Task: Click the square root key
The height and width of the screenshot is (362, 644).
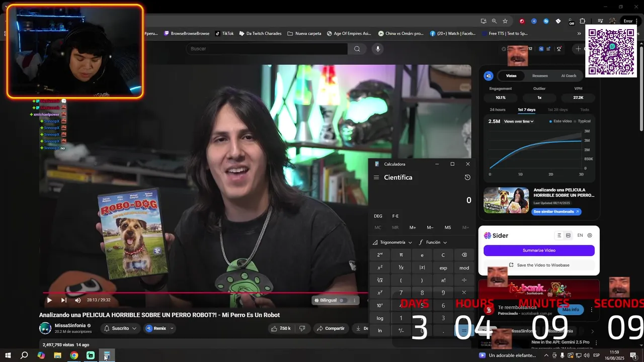Action: click(380, 280)
